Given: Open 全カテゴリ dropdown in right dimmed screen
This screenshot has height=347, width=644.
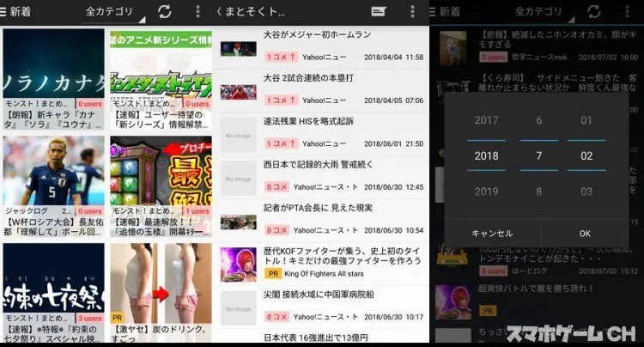Looking at the screenshot, I should 543,12.
